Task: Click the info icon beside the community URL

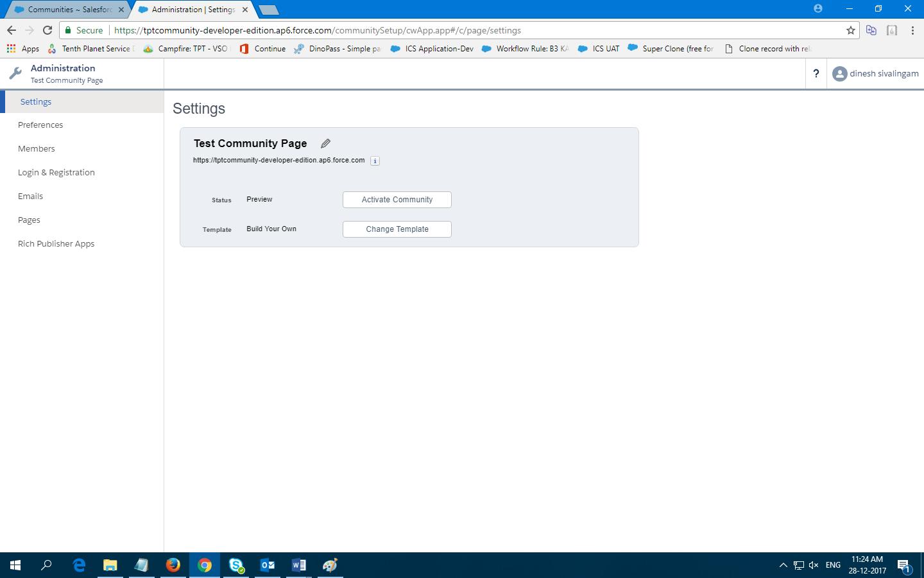Action: coord(375,161)
